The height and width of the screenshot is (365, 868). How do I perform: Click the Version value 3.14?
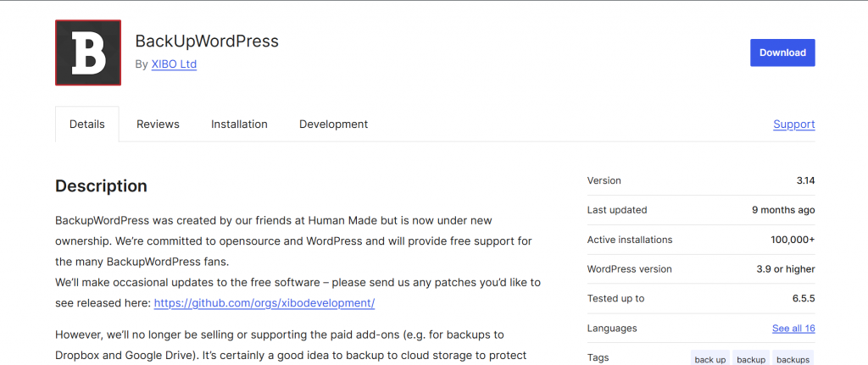tap(805, 180)
